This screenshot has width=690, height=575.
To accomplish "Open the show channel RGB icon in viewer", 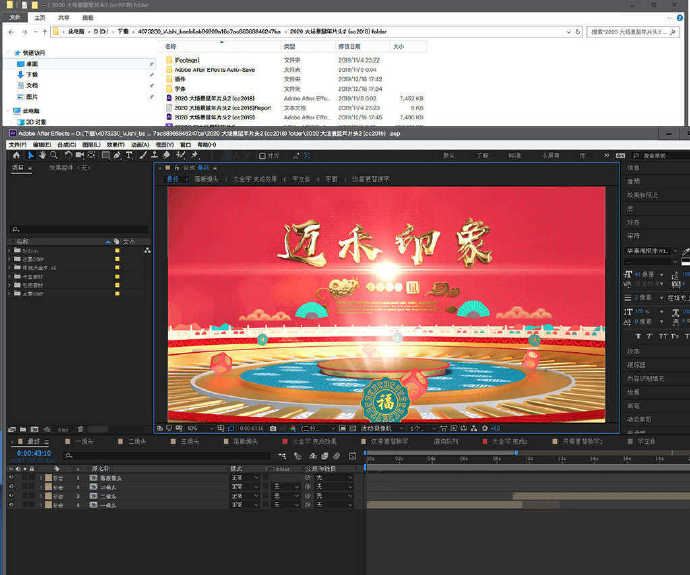I will click(293, 429).
